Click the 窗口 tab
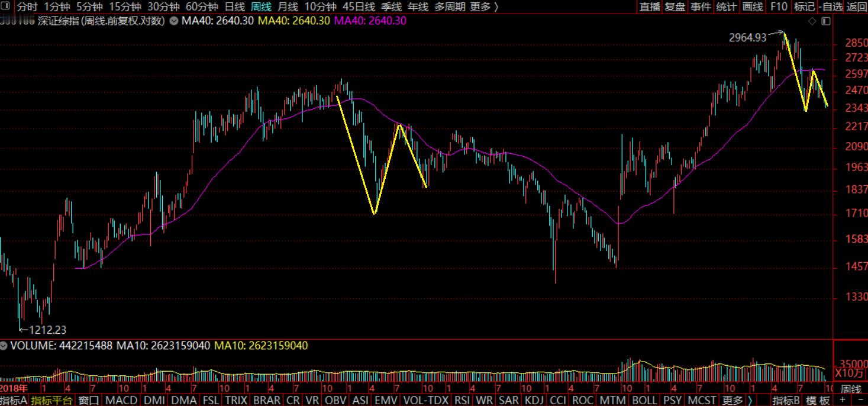 pos(89,400)
